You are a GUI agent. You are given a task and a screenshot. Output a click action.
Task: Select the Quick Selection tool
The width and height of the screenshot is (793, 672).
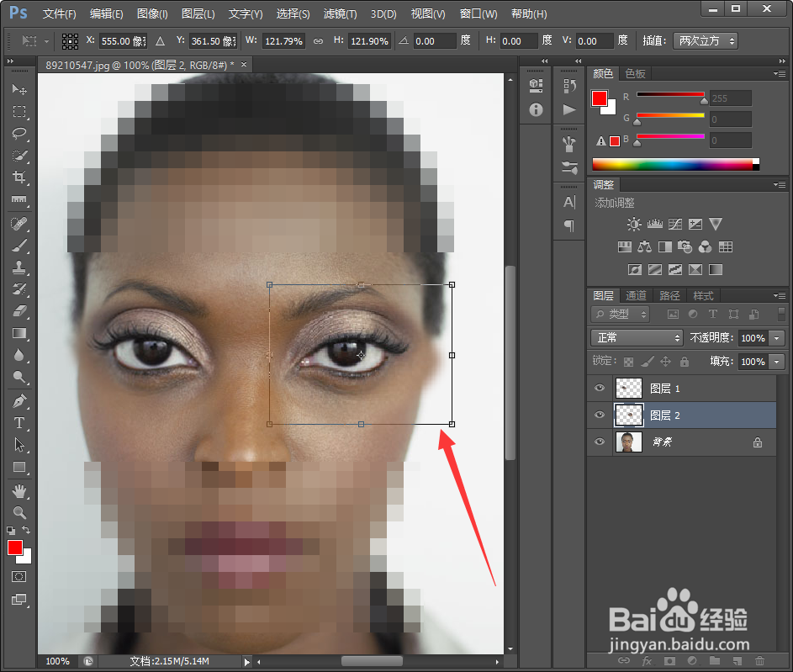19,156
